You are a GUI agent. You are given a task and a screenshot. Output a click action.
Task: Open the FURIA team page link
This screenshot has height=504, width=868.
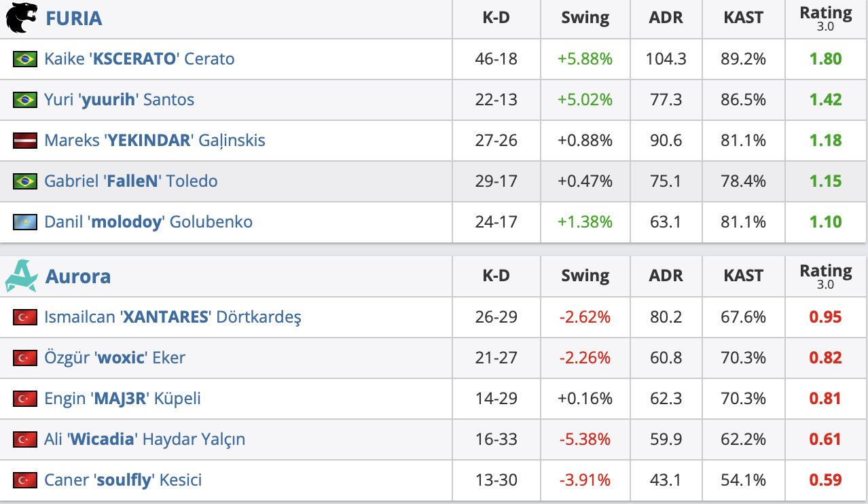pyautogui.click(x=73, y=18)
